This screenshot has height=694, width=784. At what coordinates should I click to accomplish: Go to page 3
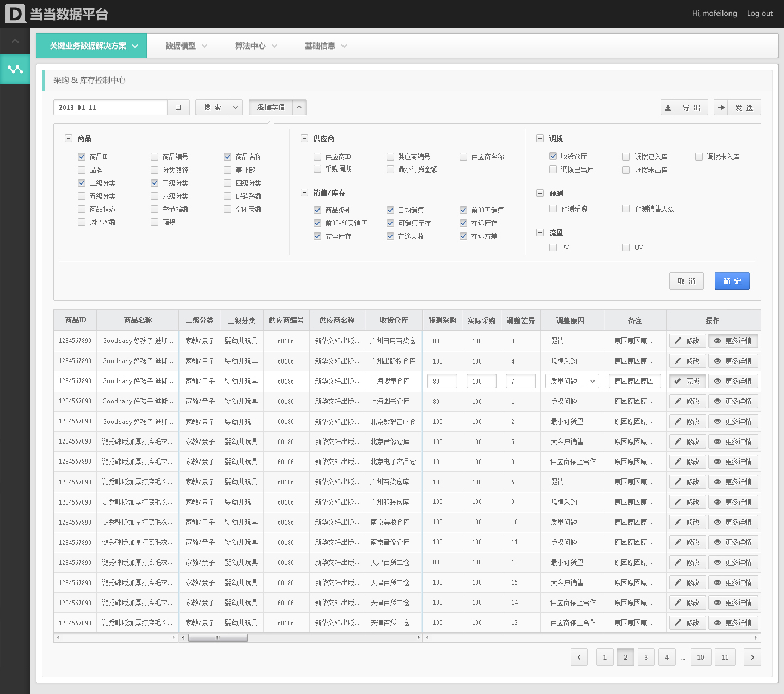tap(646, 657)
